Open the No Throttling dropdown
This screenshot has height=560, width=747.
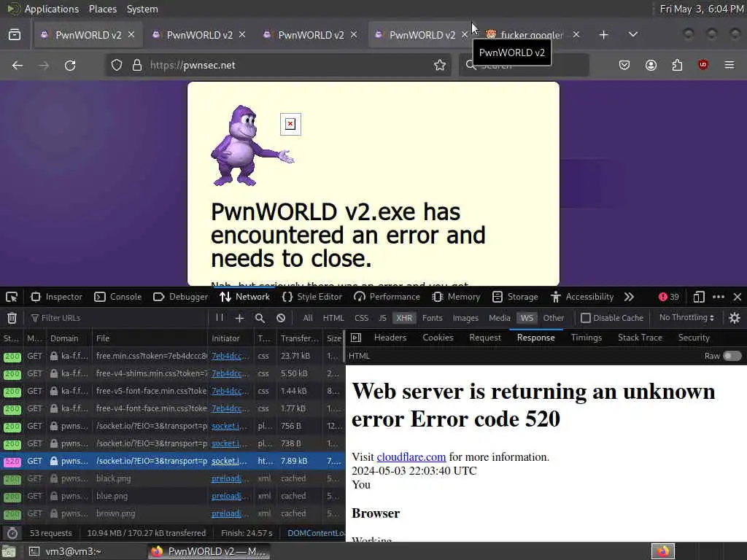(x=686, y=318)
